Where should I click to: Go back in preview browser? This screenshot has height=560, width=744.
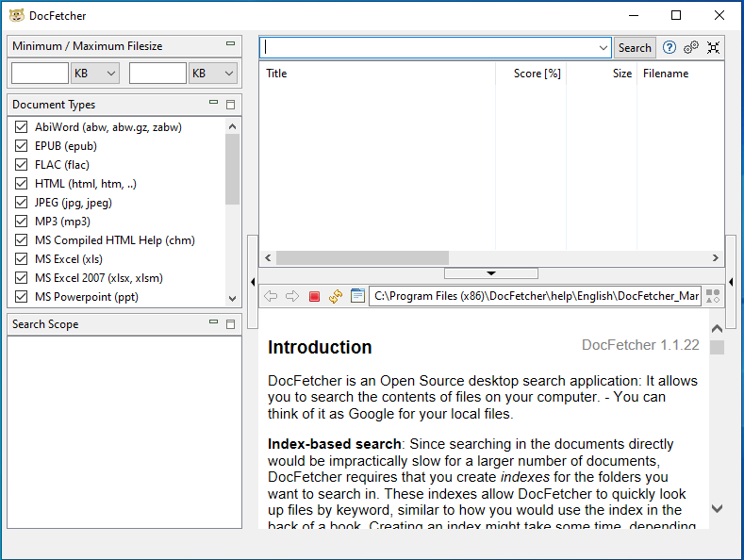271,296
